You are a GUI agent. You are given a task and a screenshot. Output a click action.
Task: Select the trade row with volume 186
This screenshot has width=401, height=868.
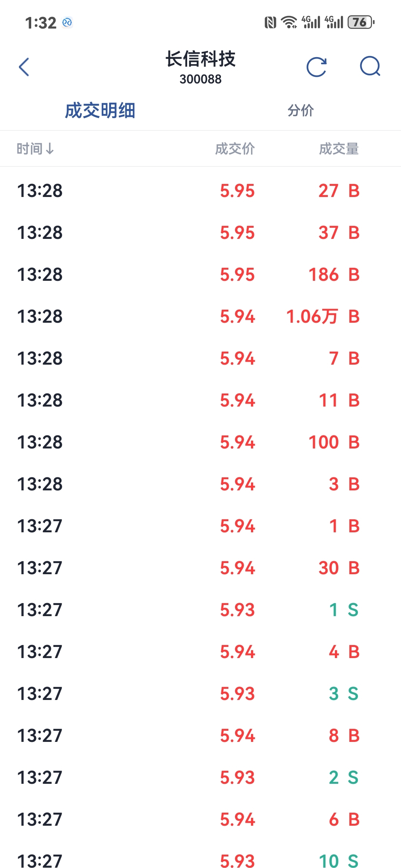point(200,274)
